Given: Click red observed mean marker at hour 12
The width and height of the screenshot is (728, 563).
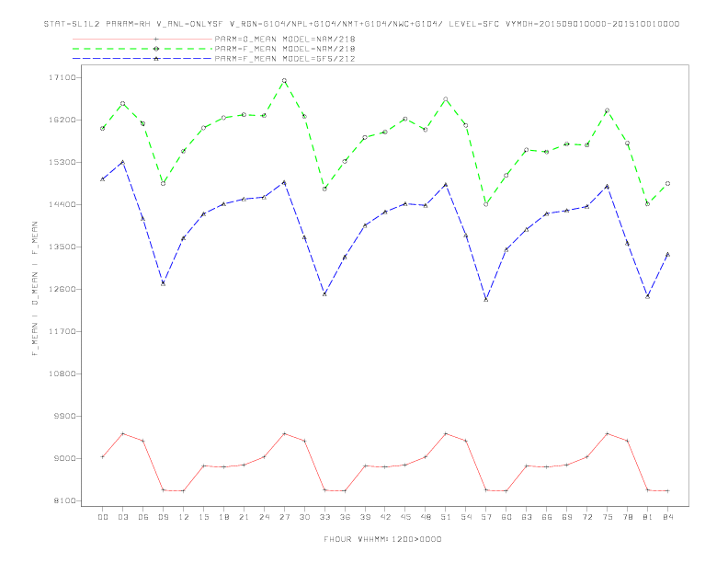Looking at the screenshot, I should pyautogui.click(x=184, y=490).
